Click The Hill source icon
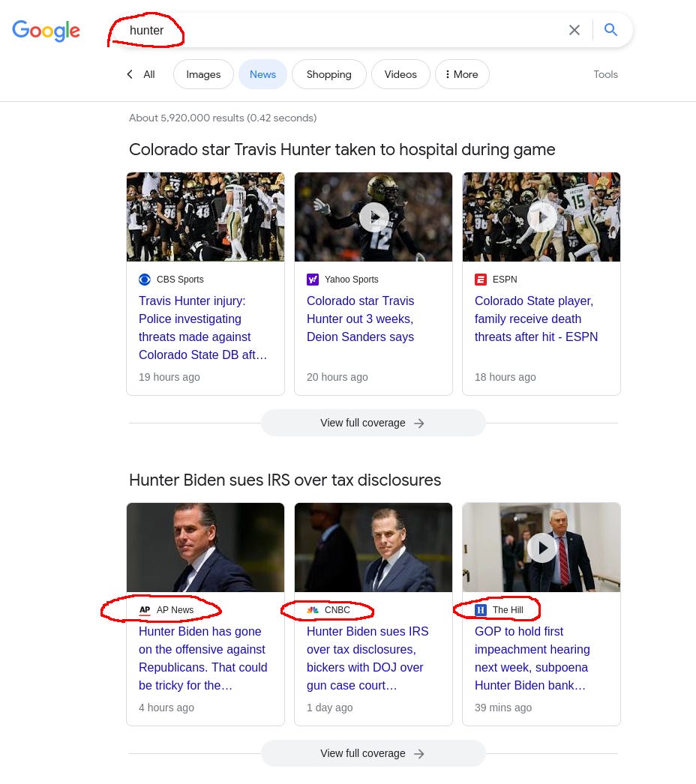The width and height of the screenshot is (696, 784). tap(480, 610)
